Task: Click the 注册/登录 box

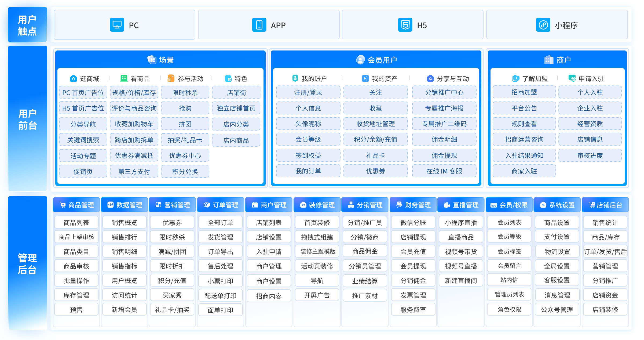Action: 308,92
